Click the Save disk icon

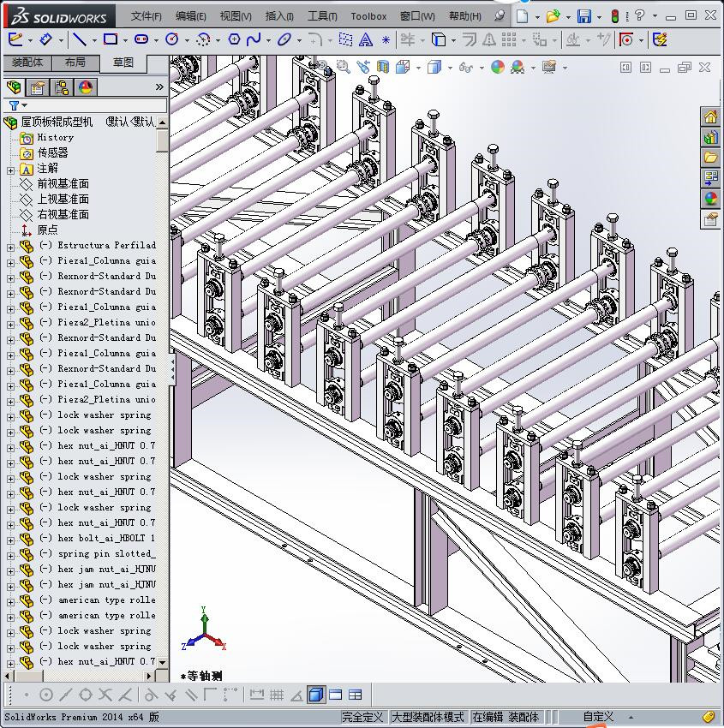pos(583,16)
